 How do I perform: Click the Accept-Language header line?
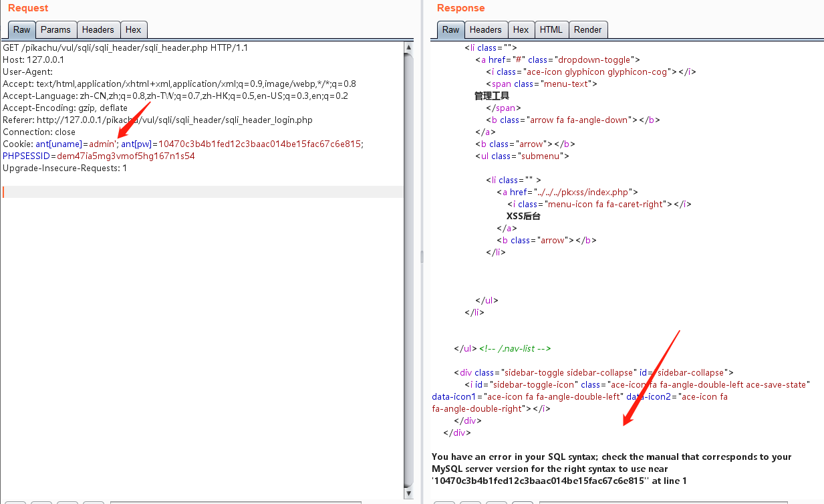(175, 96)
